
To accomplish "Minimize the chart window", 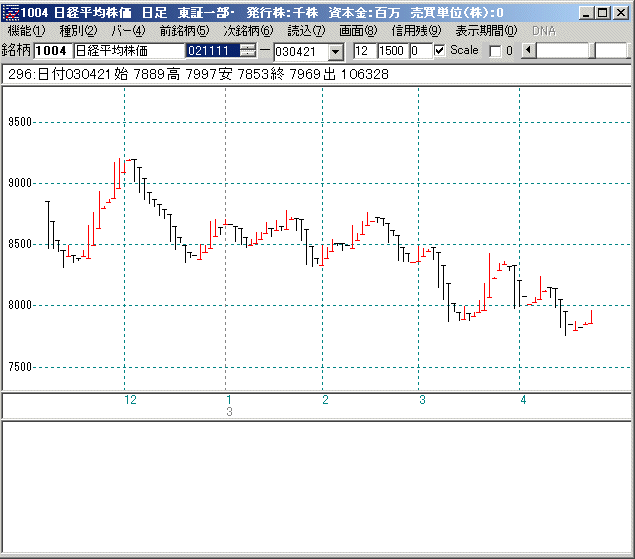I will pos(586,13).
